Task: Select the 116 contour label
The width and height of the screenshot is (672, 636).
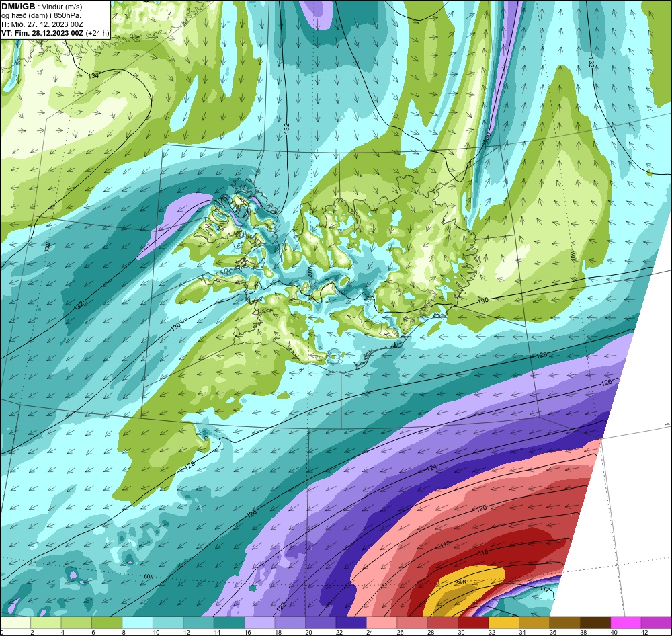Action: tap(483, 553)
